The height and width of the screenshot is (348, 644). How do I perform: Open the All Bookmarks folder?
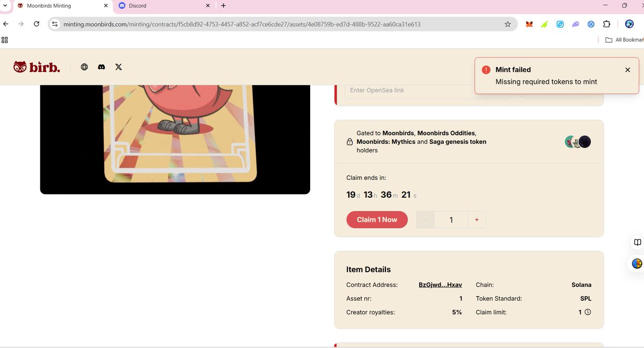coord(625,40)
